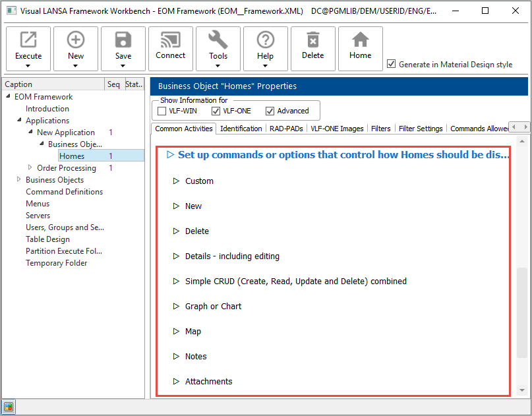Click the New plus icon
Image resolution: width=532 pixels, height=416 pixels.
point(76,41)
